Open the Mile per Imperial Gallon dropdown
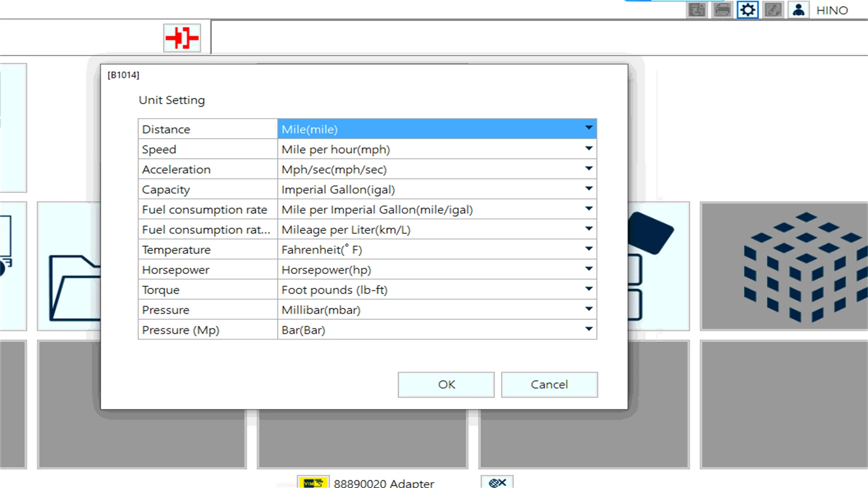Image resolution: width=868 pixels, height=488 pixels. click(x=437, y=209)
